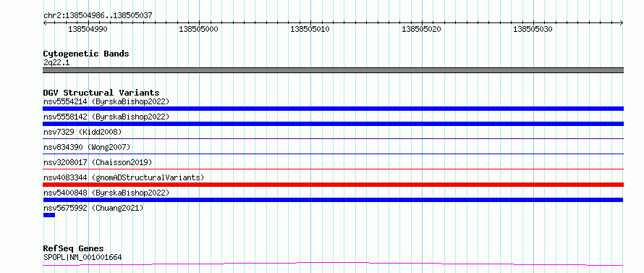
Task: Open variant label nsv5675992 (Chuang2021)
Action: (93, 208)
